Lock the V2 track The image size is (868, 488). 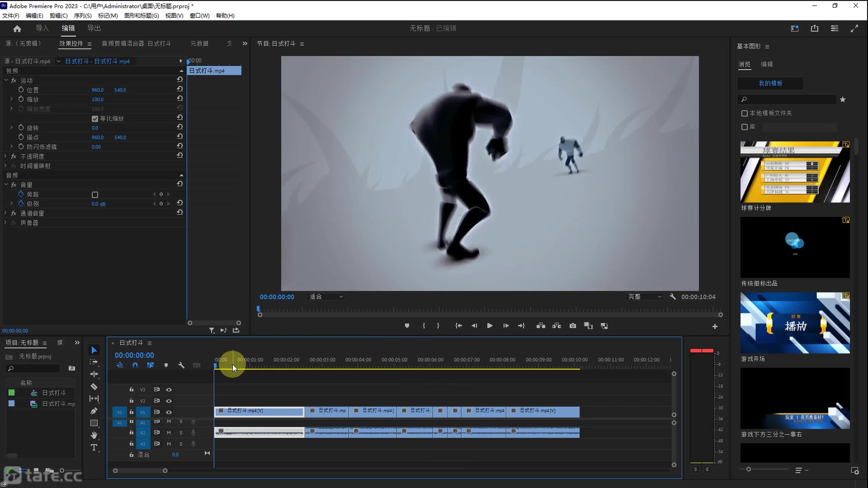click(132, 401)
